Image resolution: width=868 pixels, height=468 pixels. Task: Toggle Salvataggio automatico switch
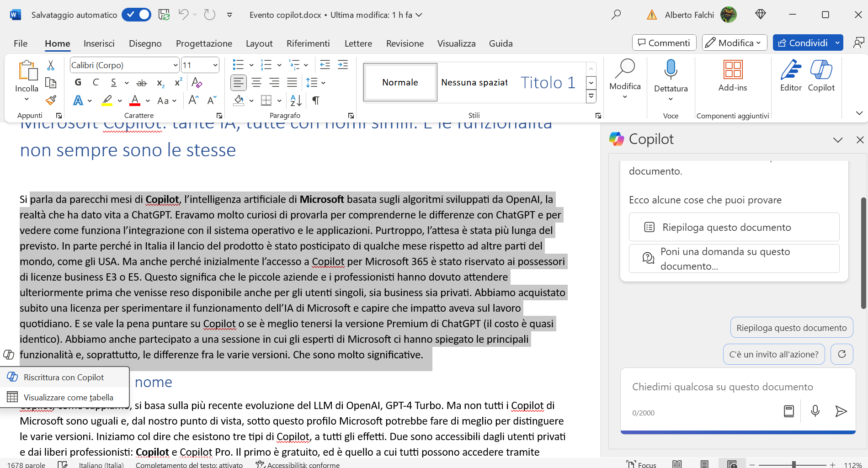pos(137,15)
